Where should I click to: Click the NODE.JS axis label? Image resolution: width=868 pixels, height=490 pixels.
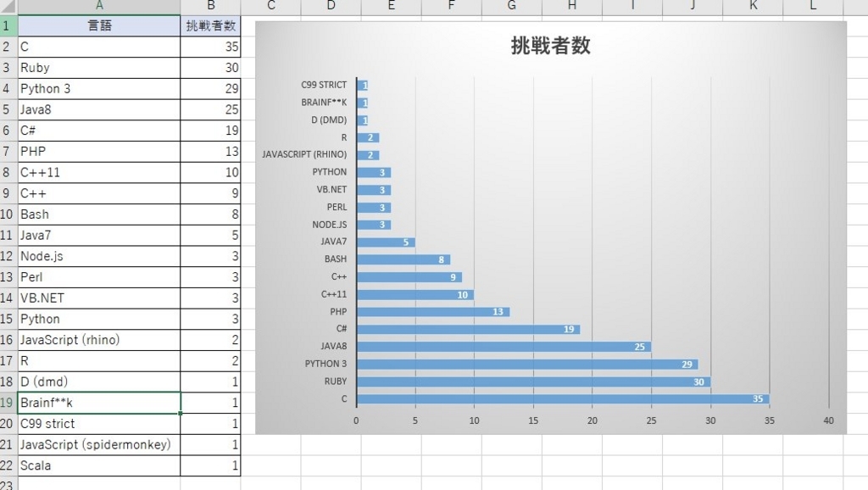[x=330, y=225]
